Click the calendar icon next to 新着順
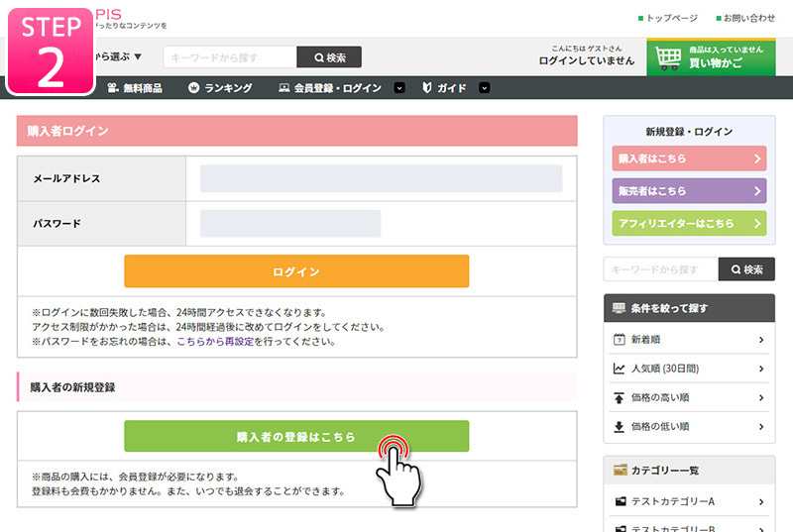Screen dimensions: 793x532 [x=619, y=340]
